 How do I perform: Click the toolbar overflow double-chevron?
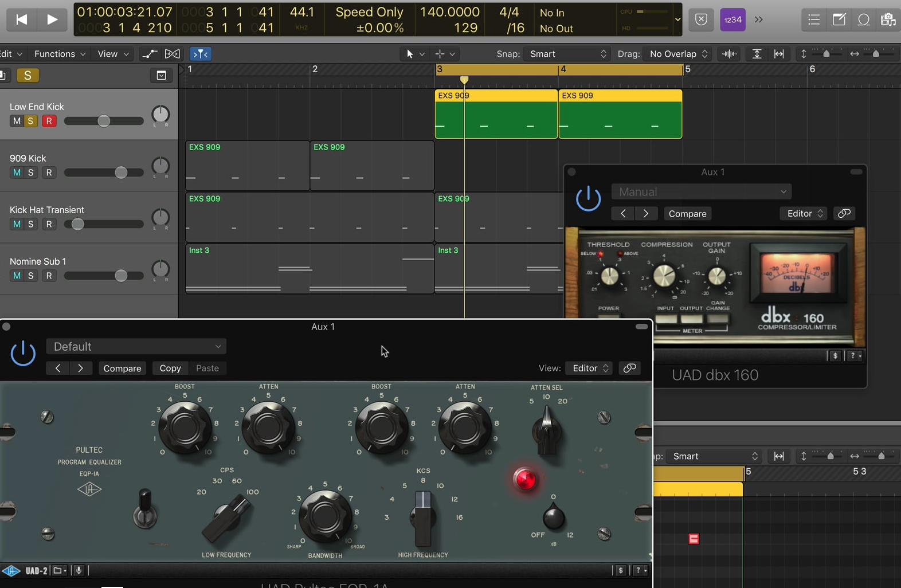tap(759, 19)
